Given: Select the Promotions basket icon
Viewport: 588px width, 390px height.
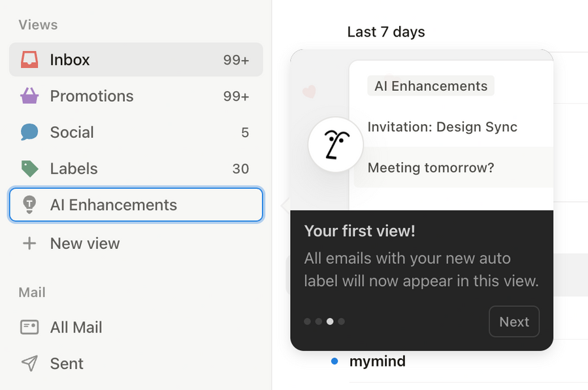Looking at the screenshot, I should click(29, 96).
